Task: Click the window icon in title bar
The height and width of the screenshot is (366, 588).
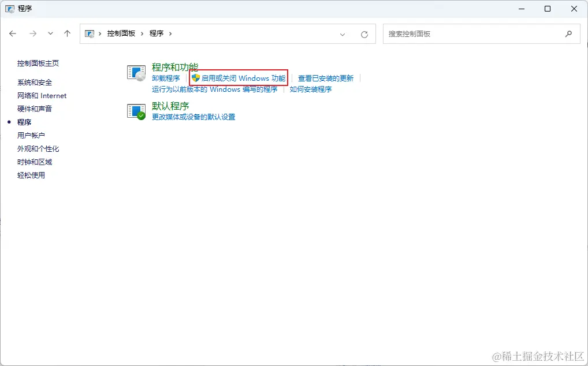Action: (x=10, y=9)
